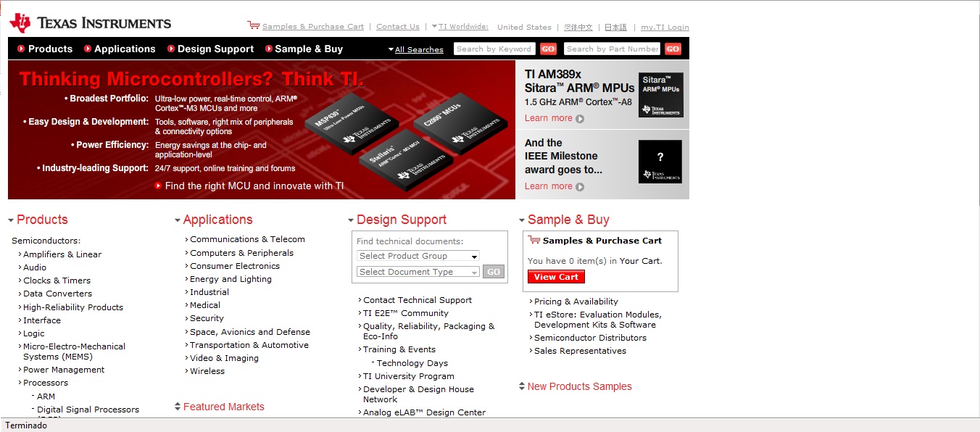Open the ARM processors link
The height and width of the screenshot is (432, 980).
[x=46, y=396]
